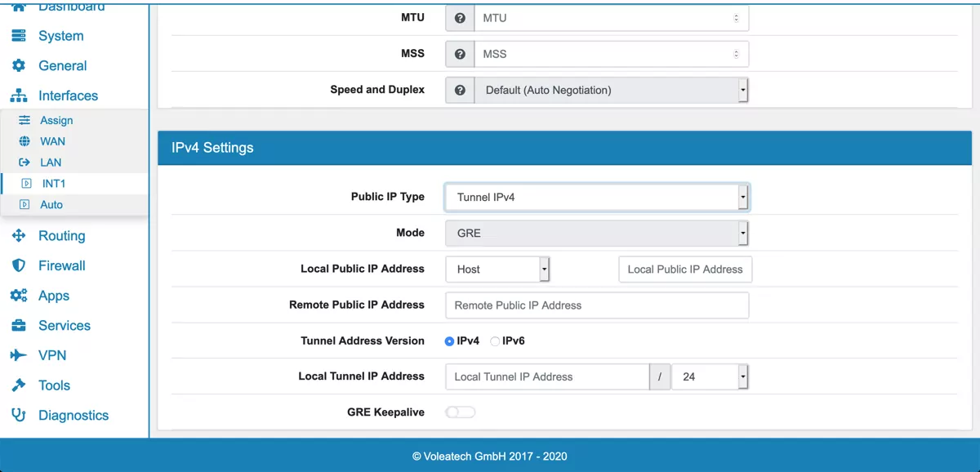
Task: Click the Firewall shield icon
Action: (x=21, y=265)
